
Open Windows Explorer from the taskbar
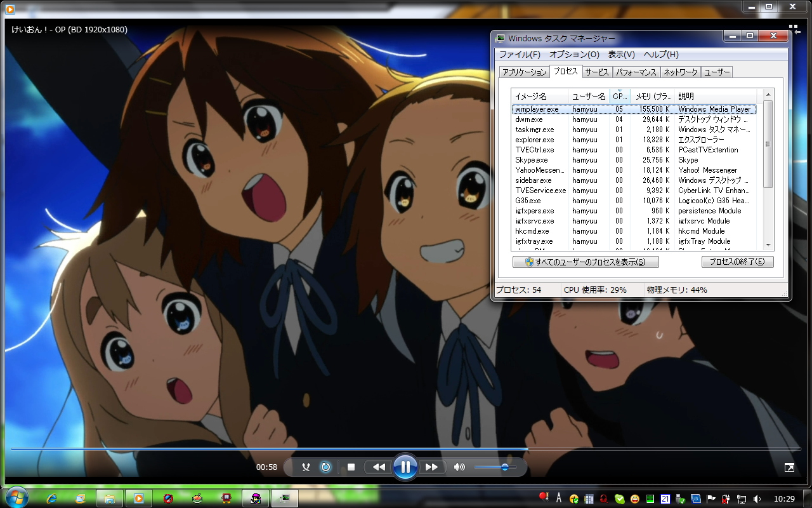click(109, 498)
